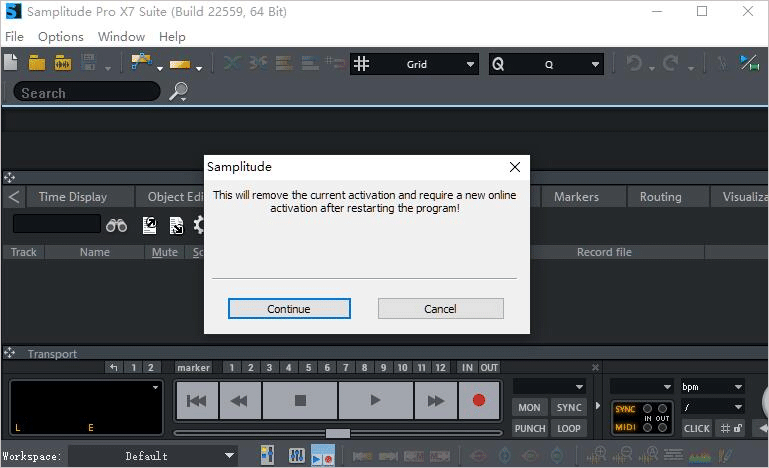Click Continue in the Samplitude dialog
Viewport: 769px width, 468px height.
289,309
